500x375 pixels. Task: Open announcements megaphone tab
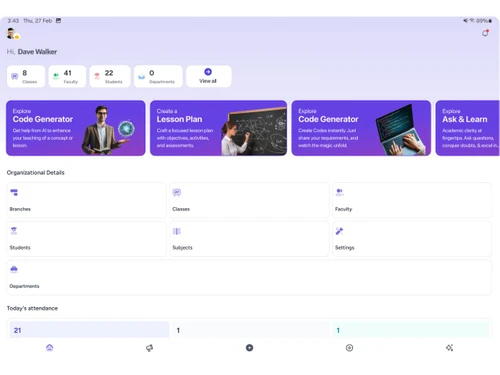(149, 348)
